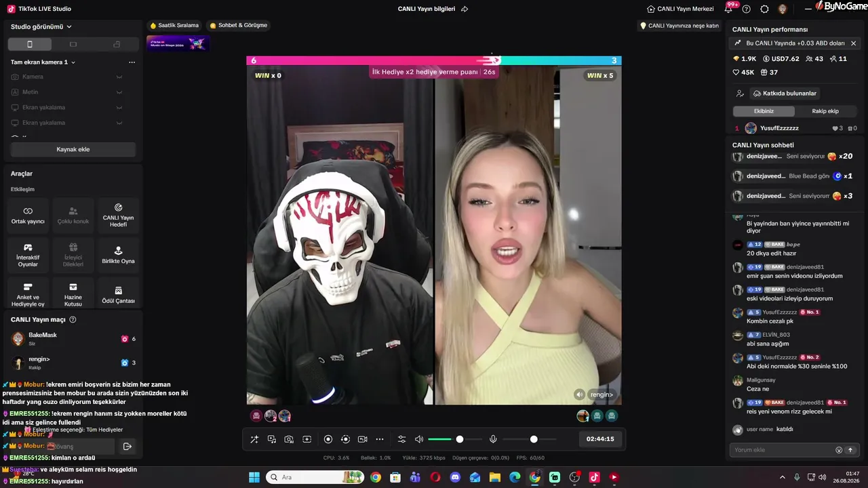868x488 pixels.
Task: Click the help icon beside CANLI Yayın maçı
Action: (73, 320)
